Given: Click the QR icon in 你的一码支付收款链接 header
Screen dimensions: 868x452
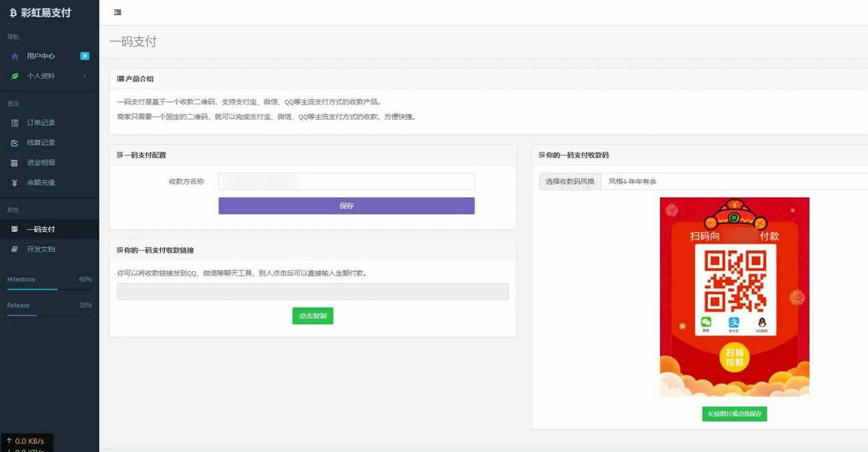Looking at the screenshot, I should point(120,250).
